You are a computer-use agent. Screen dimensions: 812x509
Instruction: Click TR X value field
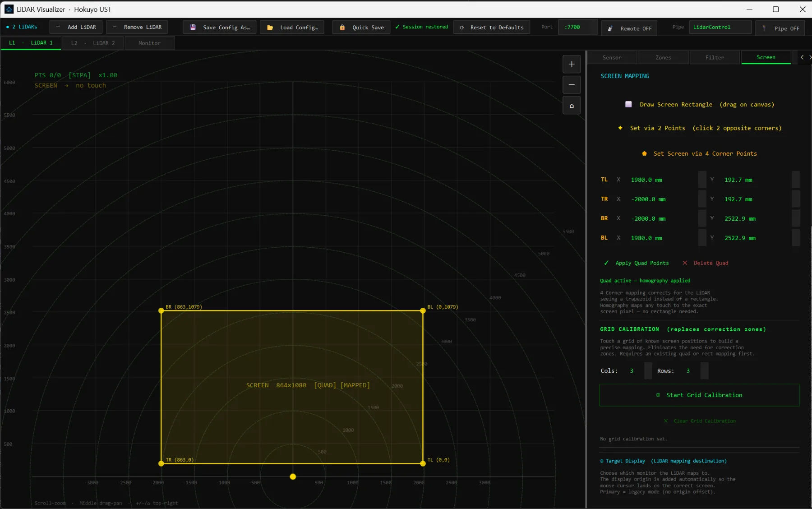[663, 199]
